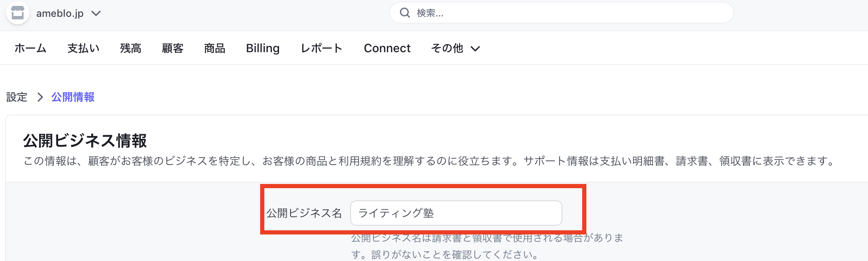Switch to the Connect tab

coord(387,48)
